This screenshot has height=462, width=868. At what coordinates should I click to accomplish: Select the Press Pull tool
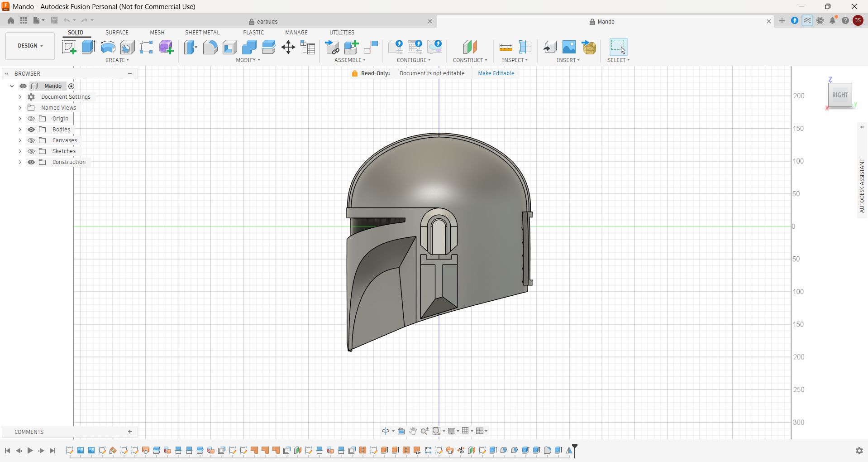pos(191,47)
